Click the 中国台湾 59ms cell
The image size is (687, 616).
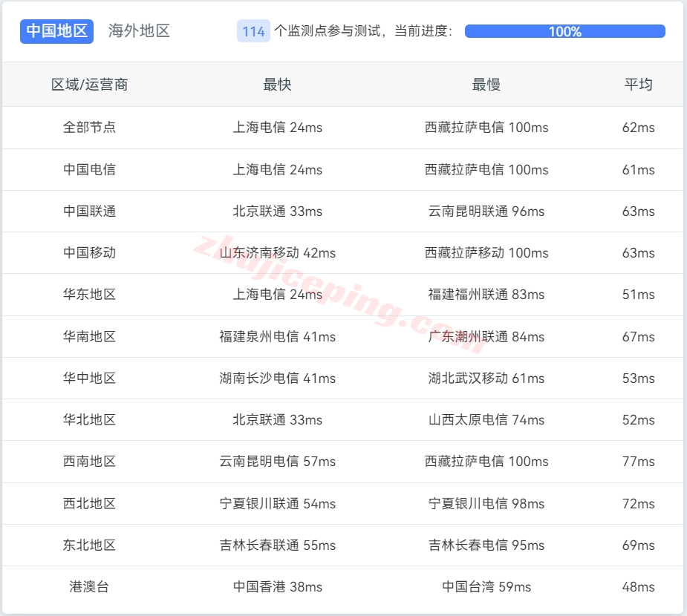pyautogui.click(x=486, y=586)
